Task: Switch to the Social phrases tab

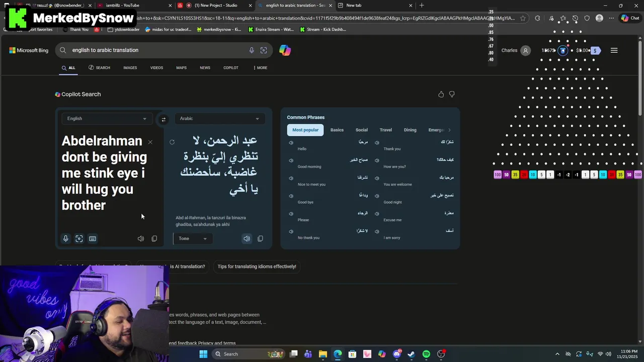Action: point(362,130)
